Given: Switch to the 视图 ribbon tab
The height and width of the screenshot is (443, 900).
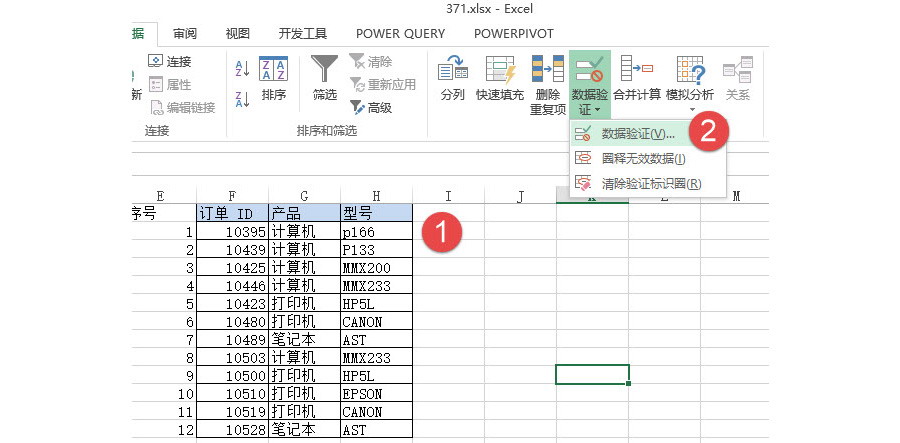Looking at the screenshot, I should [x=237, y=34].
